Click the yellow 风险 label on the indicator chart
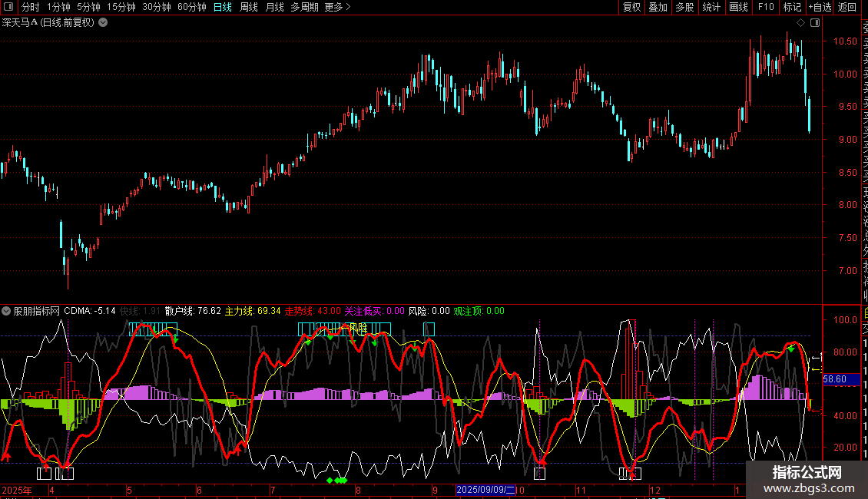This screenshot has height=499, width=868. click(358, 328)
